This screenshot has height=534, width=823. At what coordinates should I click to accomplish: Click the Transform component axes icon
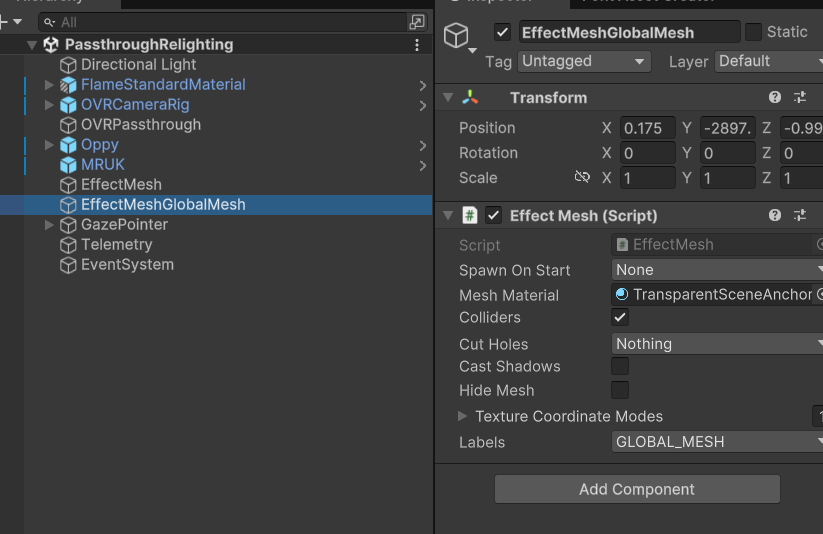point(470,97)
